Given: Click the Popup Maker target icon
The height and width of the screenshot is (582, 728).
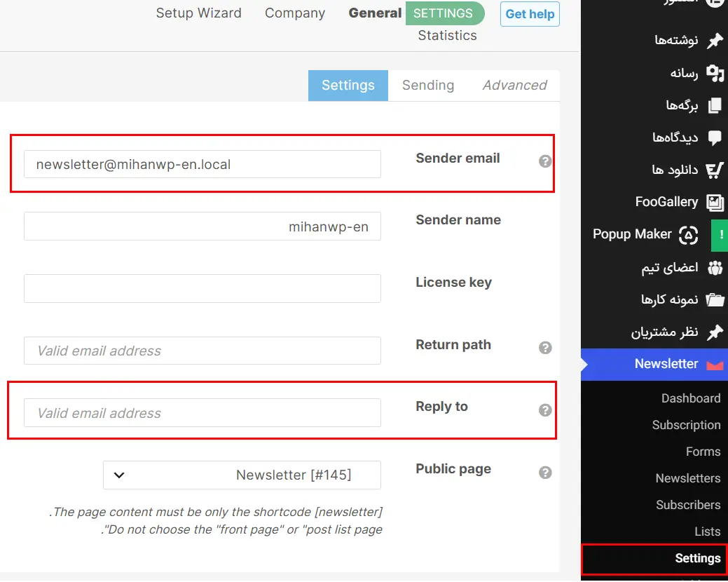Looking at the screenshot, I should (x=688, y=235).
